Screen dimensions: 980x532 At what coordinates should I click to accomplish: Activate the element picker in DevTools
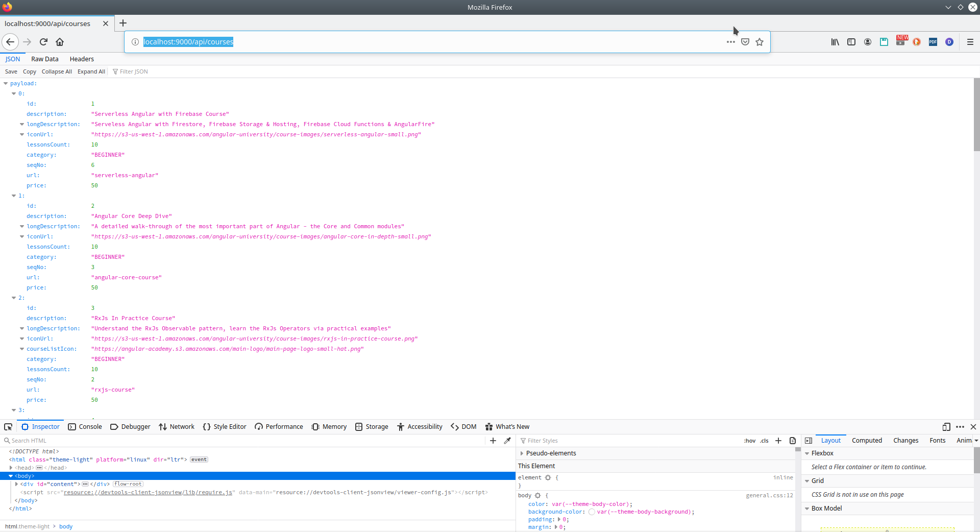tap(8, 427)
